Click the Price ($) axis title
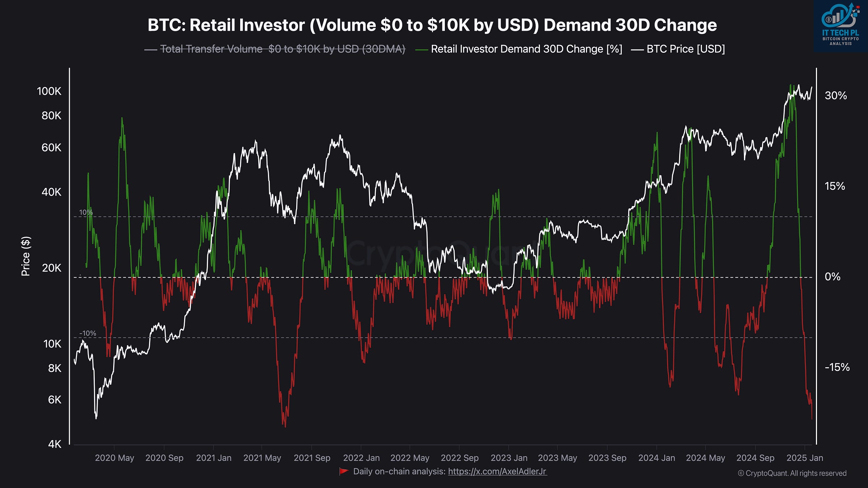The width and height of the screenshot is (868, 488). (26, 256)
